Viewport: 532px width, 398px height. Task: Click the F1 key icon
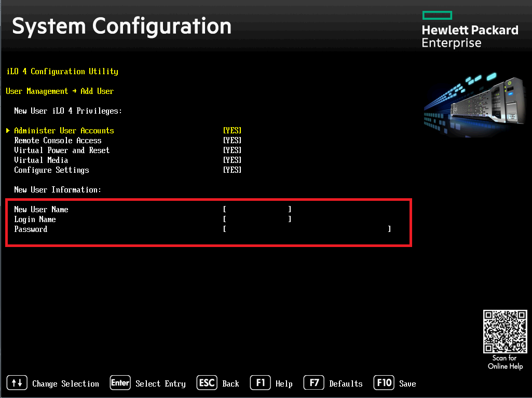pyautogui.click(x=260, y=383)
